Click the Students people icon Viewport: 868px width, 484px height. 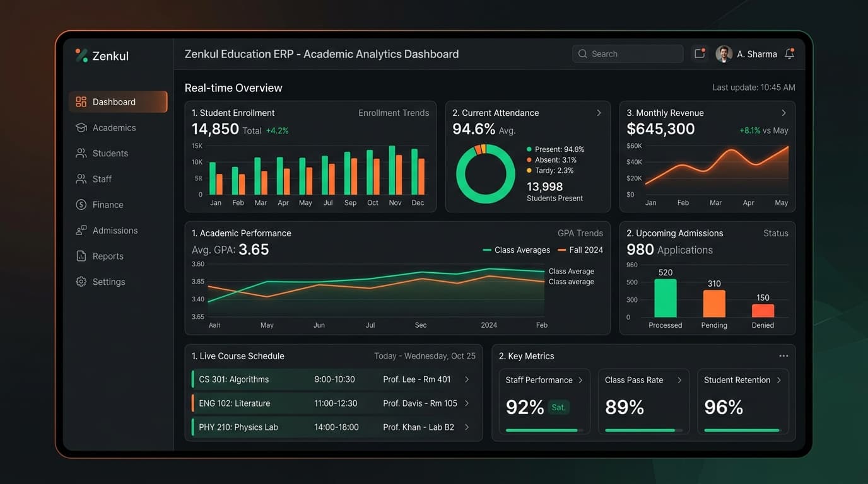(81, 153)
